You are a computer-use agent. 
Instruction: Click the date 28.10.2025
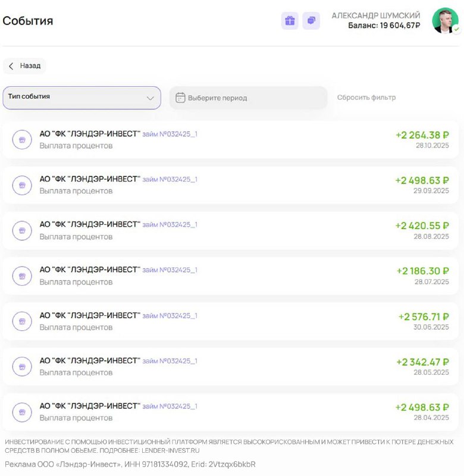click(x=432, y=145)
